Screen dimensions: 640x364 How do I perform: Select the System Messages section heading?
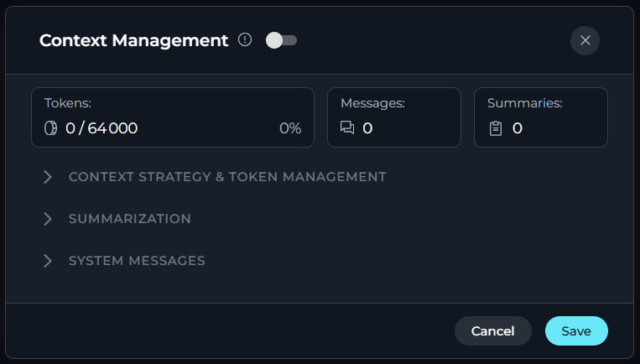click(x=137, y=261)
